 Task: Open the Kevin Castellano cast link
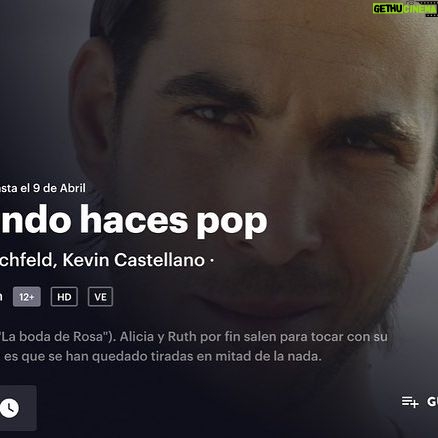[x=134, y=260]
